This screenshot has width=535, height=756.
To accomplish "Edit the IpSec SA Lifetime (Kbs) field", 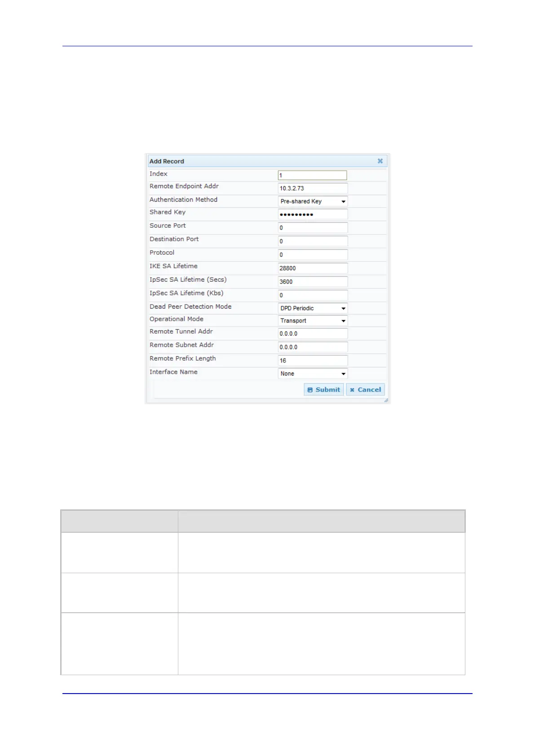I will (313, 295).
